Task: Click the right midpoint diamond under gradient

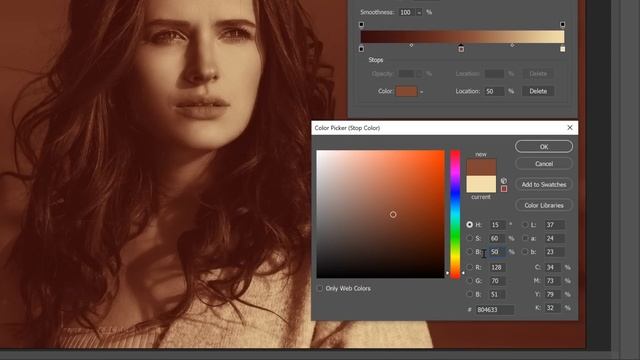Action: coord(512,45)
